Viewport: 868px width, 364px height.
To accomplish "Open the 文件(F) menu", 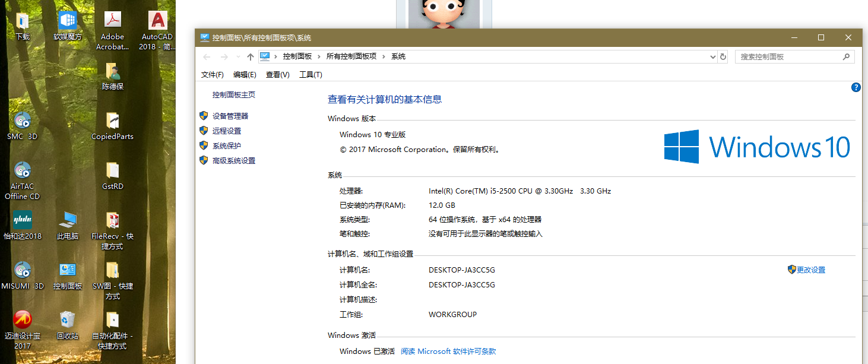I will click(x=213, y=74).
